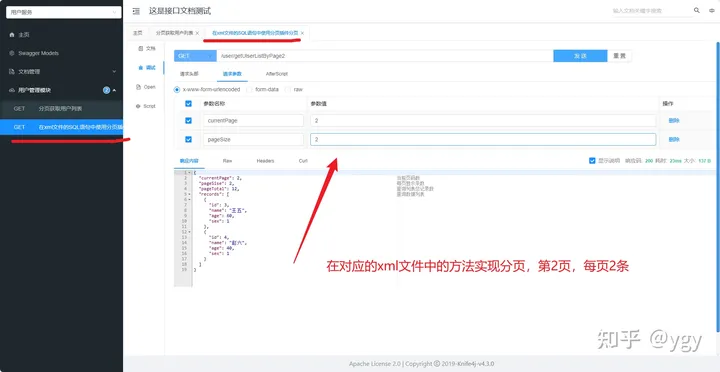
Task: Click the 重置 reset button
Action: tap(619, 56)
